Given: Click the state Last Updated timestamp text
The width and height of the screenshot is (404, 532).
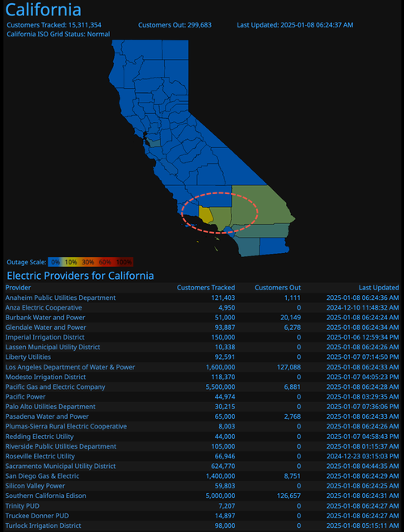Looking at the screenshot, I should click(x=295, y=25).
